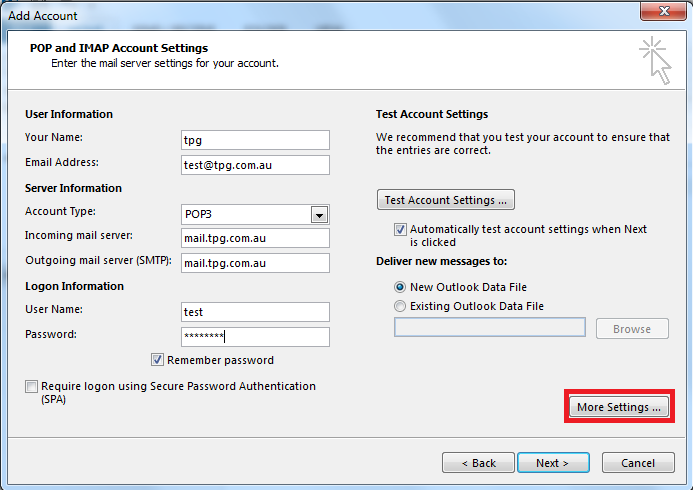Select Existing Outlook Data File option

pos(400,306)
